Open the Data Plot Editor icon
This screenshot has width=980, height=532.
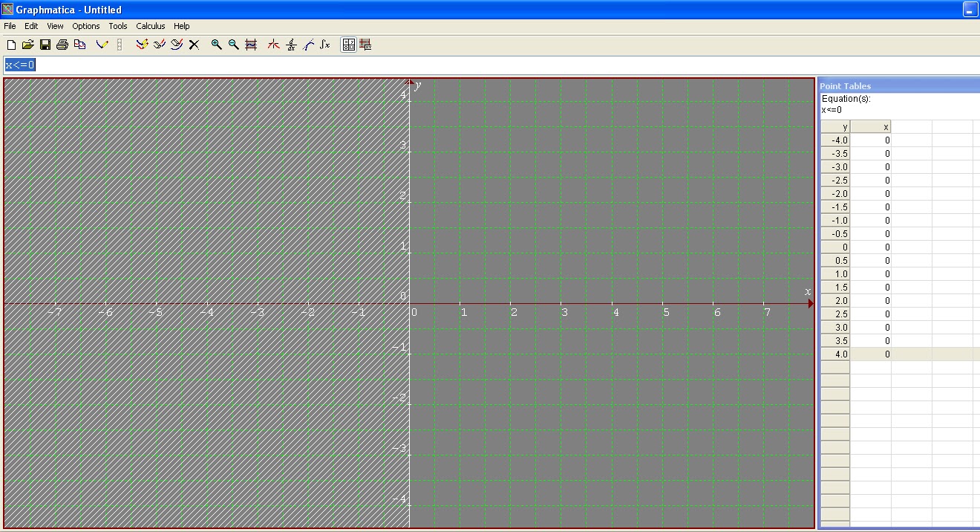pyautogui.click(x=365, y=45)
